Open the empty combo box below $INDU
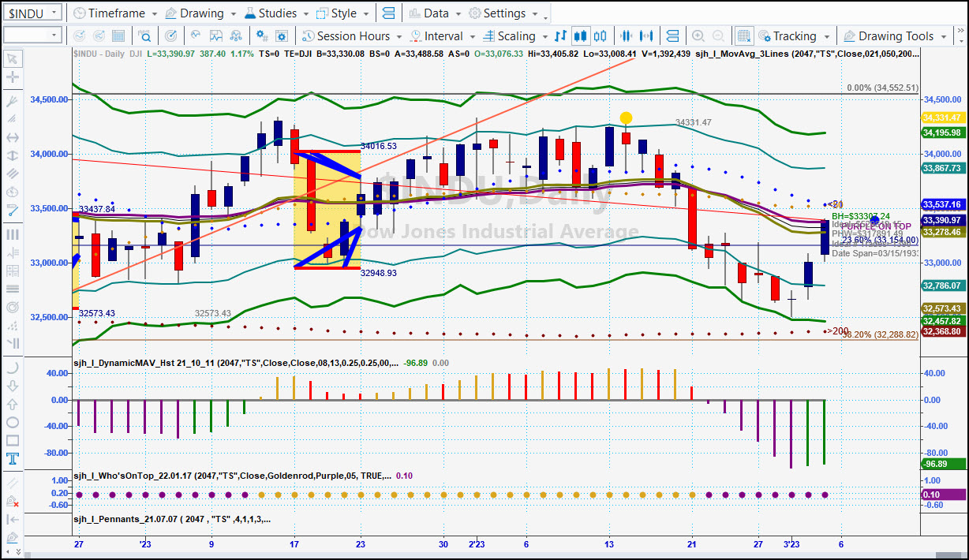Image resolution: width=969 pixels, height=560 pixels. pyautogui.click(x=32, y=35)
